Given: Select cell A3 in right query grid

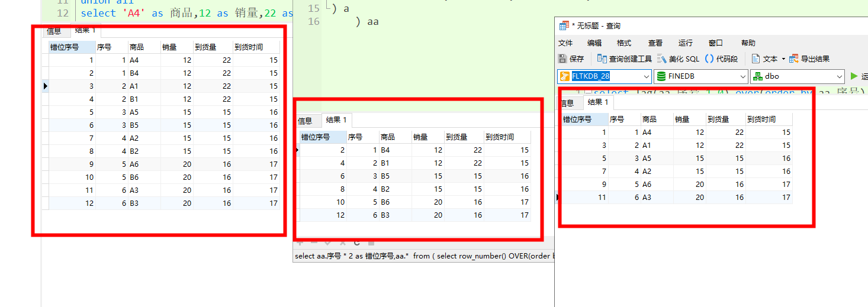Looking at the screenshot, I should 657,198.
